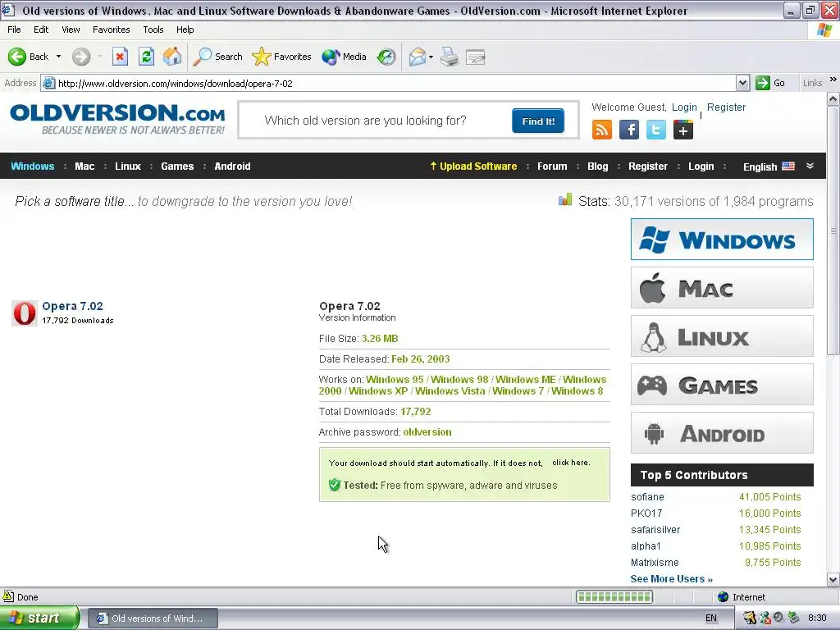Click the large Mac category button

click(x=722, y=288)
